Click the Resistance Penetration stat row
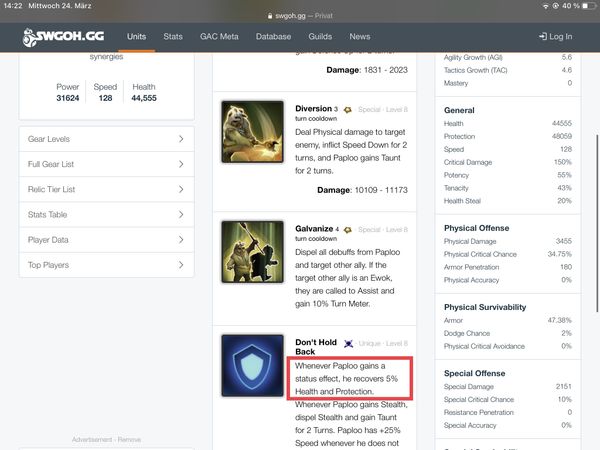 pos(508,412)
